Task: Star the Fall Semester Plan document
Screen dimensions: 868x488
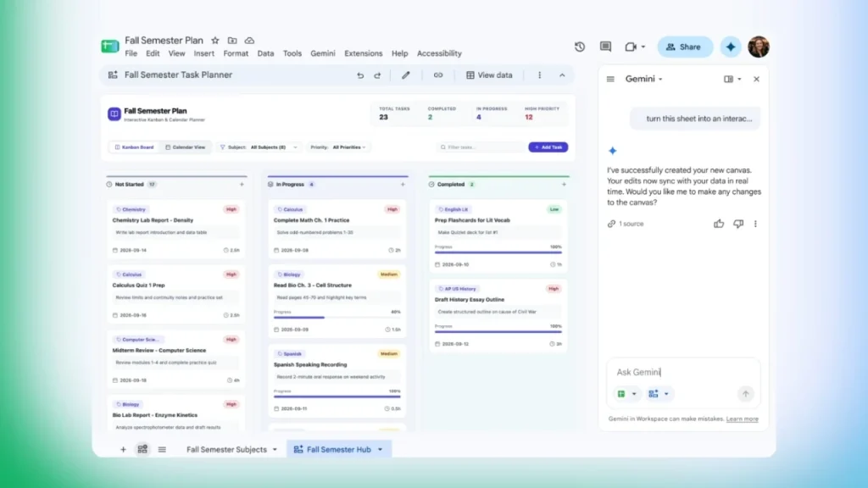Action: click(x=215, y=41)
